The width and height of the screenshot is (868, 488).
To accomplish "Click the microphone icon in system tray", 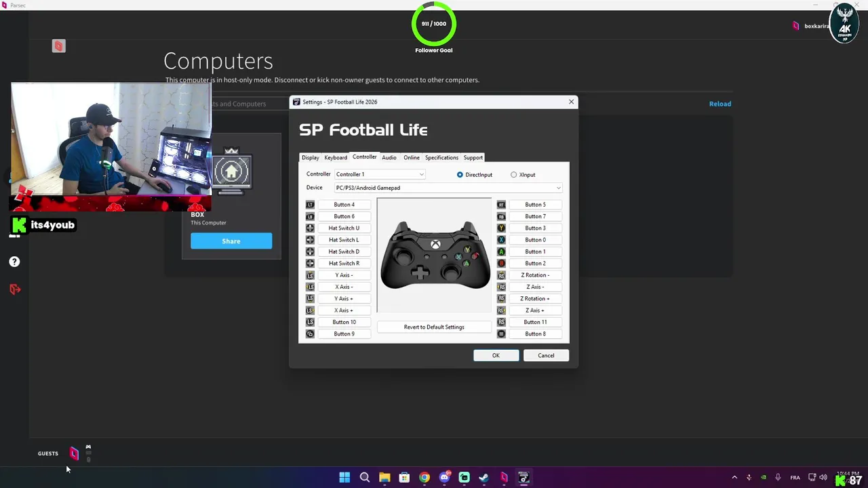I will [x=778, y=477].
